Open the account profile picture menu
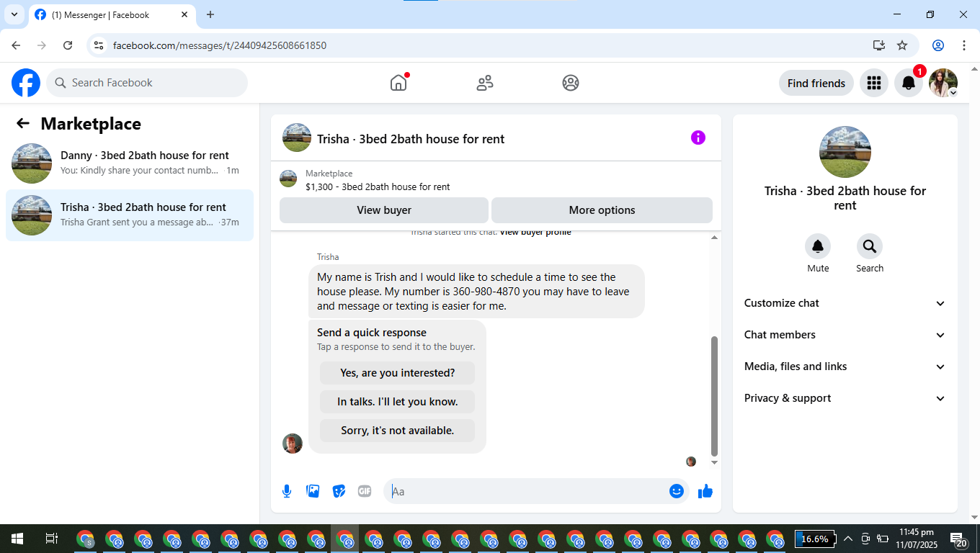Image resolution: width=980 pixels, height=553 pixels. 943,83
